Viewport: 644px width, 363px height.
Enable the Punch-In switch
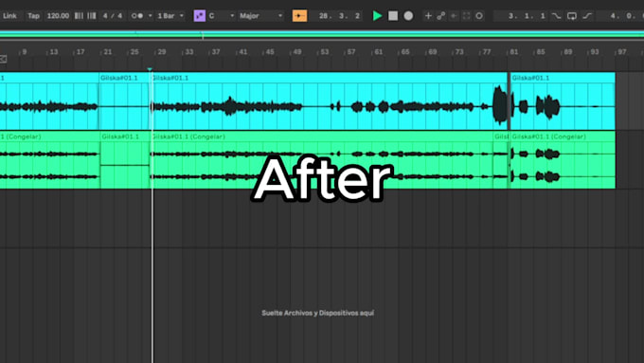(x=556, y=16)
